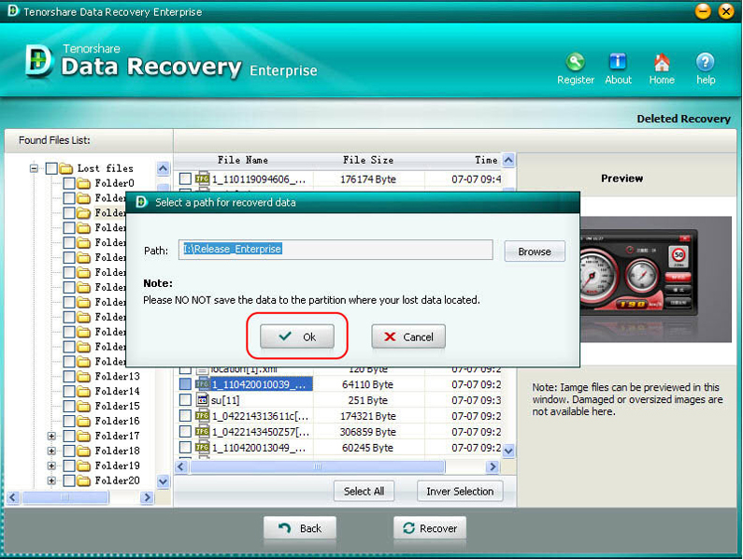Toggle checkbox for 1_0422143450Z57 file

[x=185, y=432]
